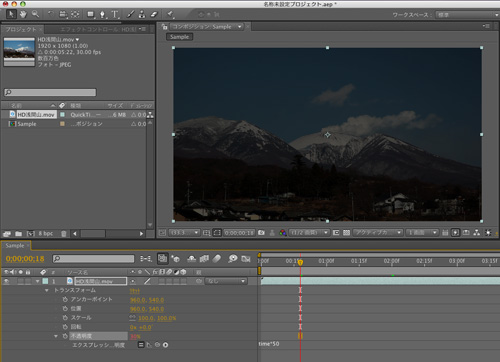Select Sample timeline tab
Image resolution: width=500 pixels, height=362 pixels.
point(15,246)
